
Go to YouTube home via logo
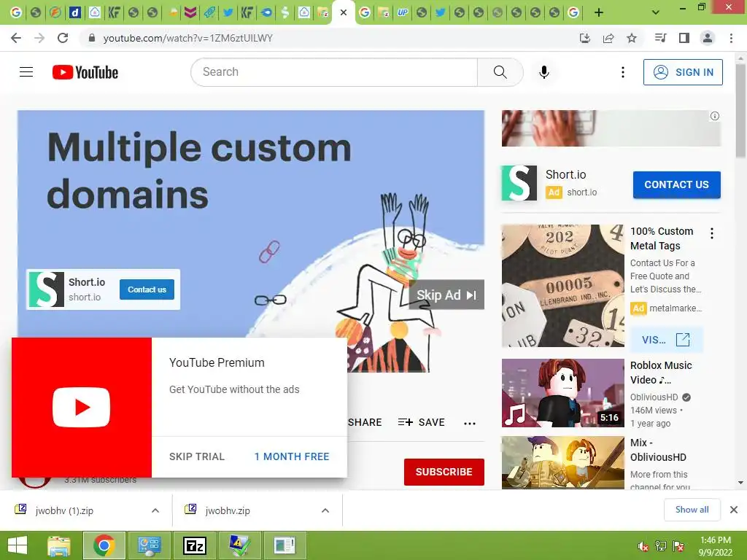pyautogui.click(x=85, y=72)
